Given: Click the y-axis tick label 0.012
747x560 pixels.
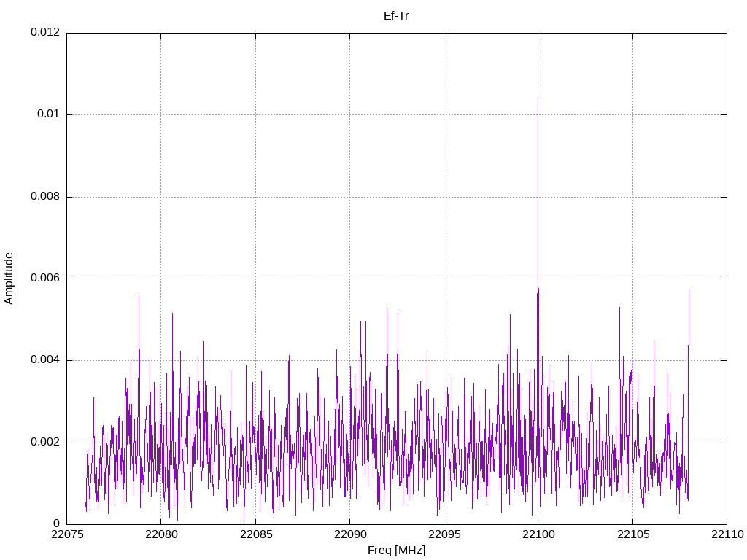Looking at the screenshot, I should 45,32.
